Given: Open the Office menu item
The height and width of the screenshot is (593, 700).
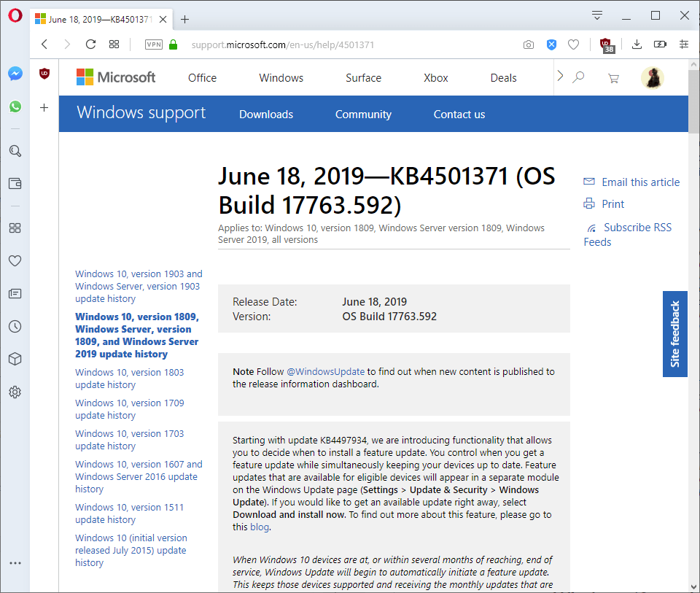Looking at the screenshot, I should pyautogui.click(x=202, y=78).
